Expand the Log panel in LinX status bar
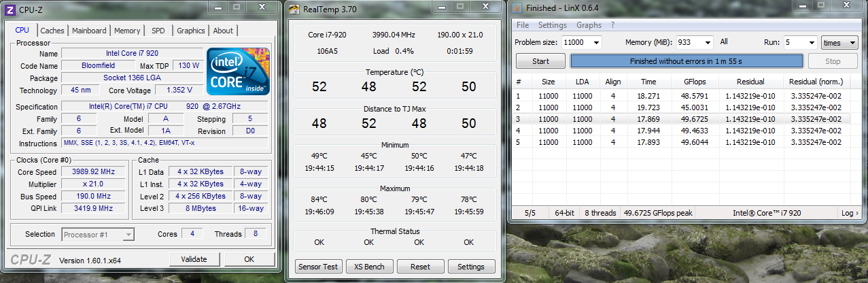Image resolution: width=868 pixels, height=283 pixels. [849, 213]
